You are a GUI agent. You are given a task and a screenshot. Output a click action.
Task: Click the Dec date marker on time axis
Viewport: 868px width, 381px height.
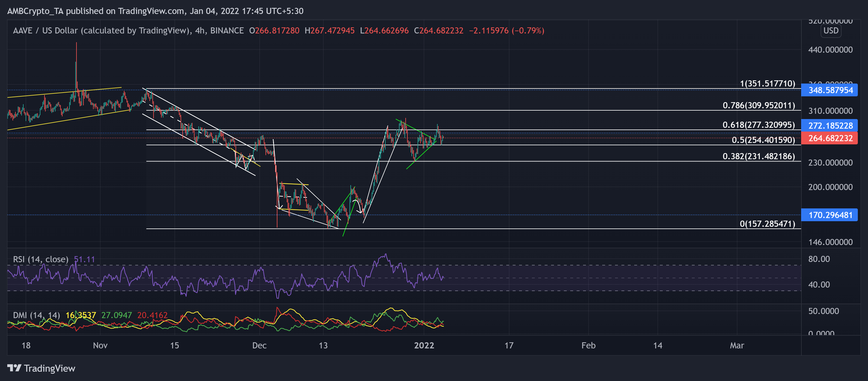coord(259,345)
